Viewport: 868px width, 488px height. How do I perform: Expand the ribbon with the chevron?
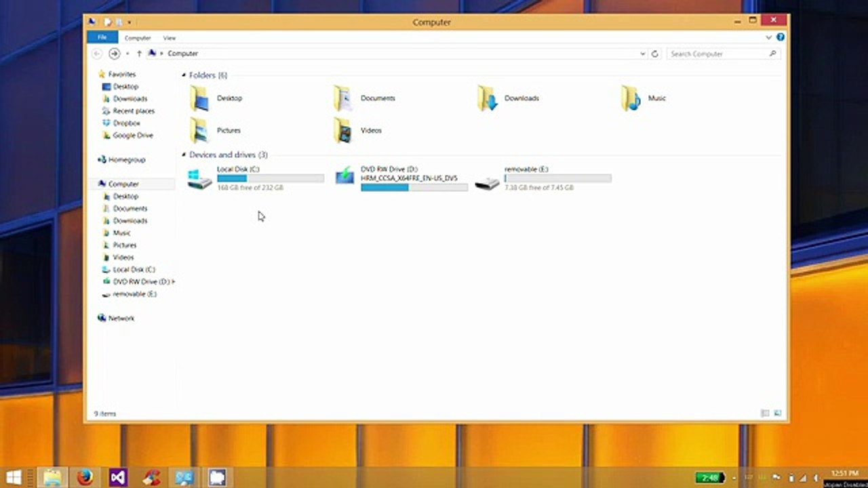(769, 37)
